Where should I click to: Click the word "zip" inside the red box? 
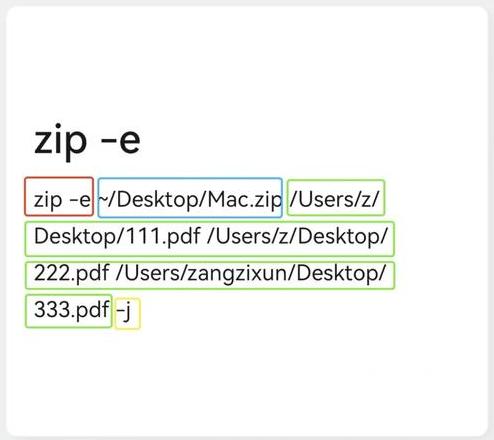point(48,201)
